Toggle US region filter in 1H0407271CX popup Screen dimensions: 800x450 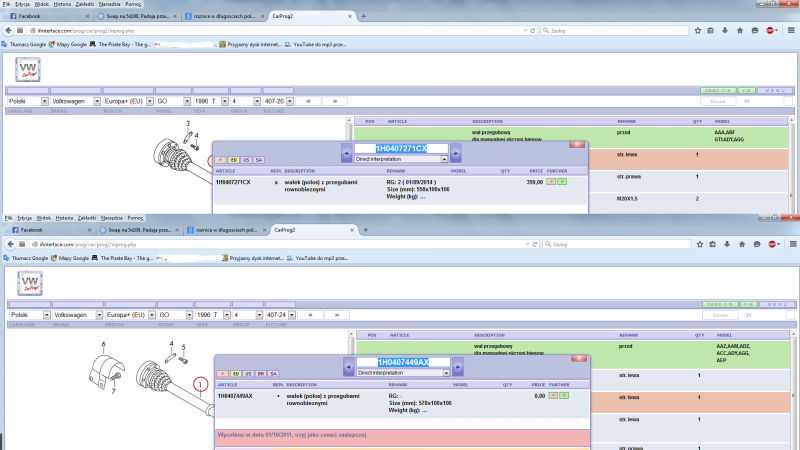pos(246,160)
